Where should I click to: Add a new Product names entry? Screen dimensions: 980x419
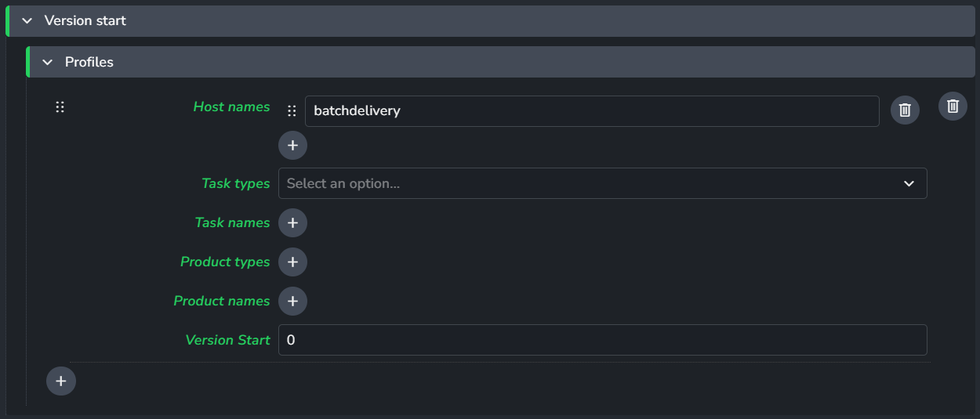(292, 301)
